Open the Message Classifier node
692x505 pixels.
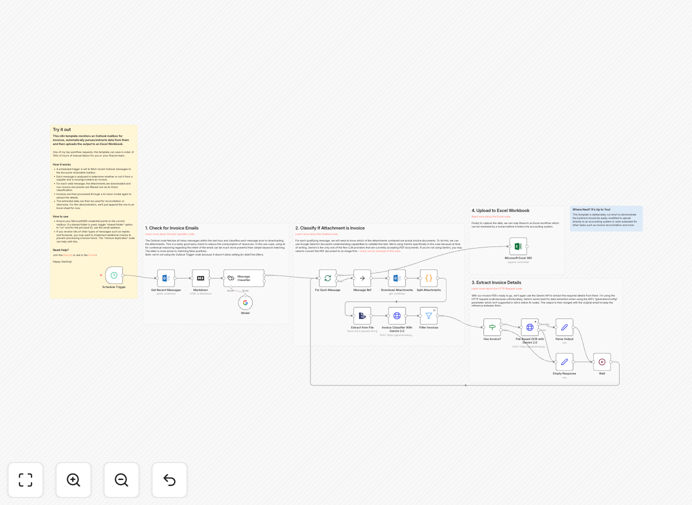pos(244,278)
